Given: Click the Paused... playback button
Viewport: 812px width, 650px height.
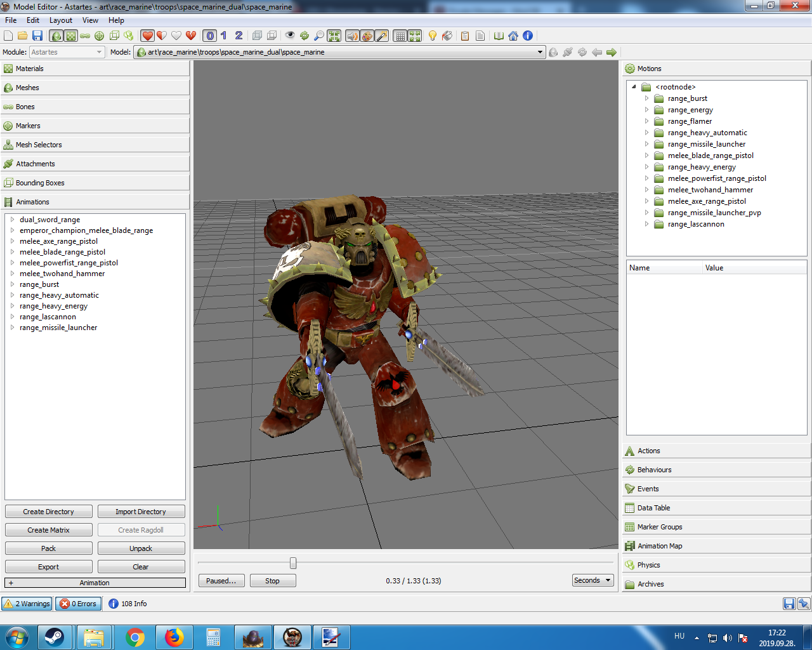Looking at the screenshot, I should click(221, 581).
